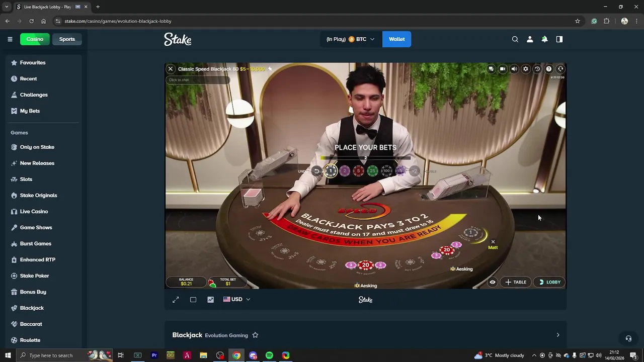Expand the Blackjack game info chevron
644x362 pixels.
[x=557, y=335]
